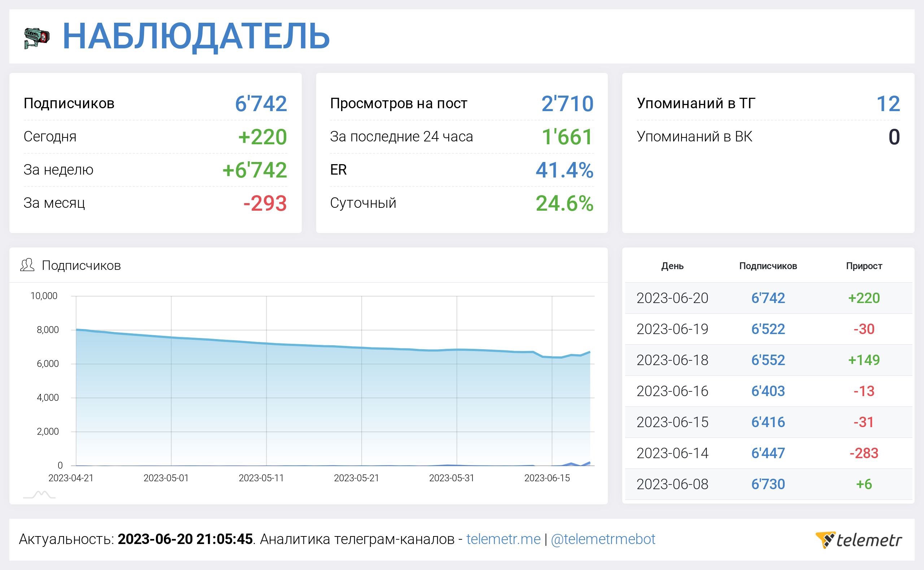Screen dimensions: 924x570
Task: Click the 2023-05-31 chart axis label
Action: (x=452, y=478)
